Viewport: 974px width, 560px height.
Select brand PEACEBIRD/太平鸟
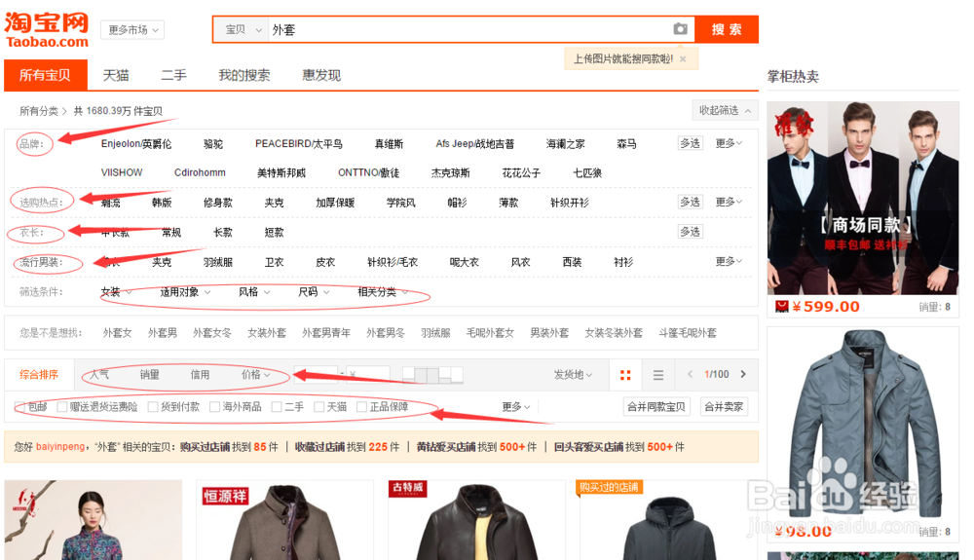click(298, 143)
